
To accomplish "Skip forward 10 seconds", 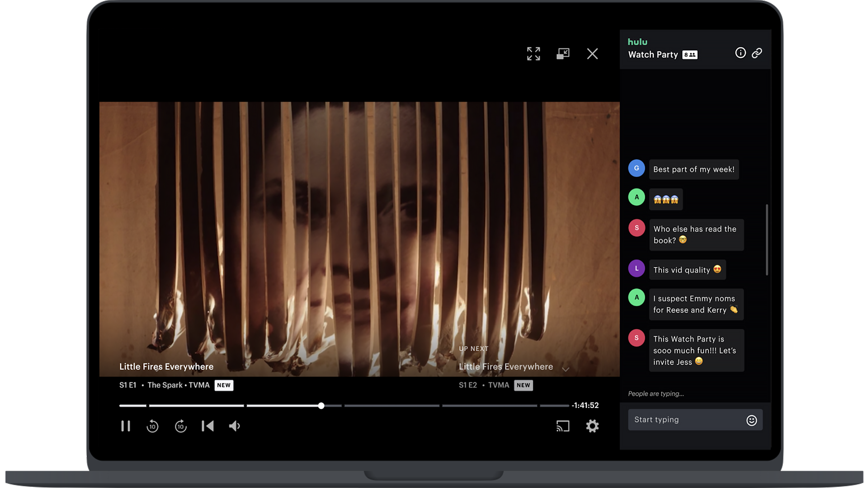I will point(181,426).
